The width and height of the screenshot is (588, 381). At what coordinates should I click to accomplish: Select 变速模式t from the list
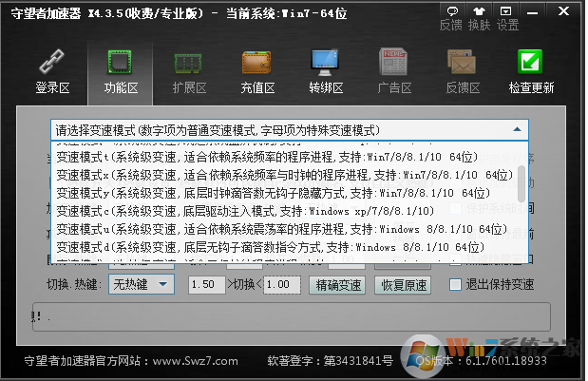click(x=287, y=157)
